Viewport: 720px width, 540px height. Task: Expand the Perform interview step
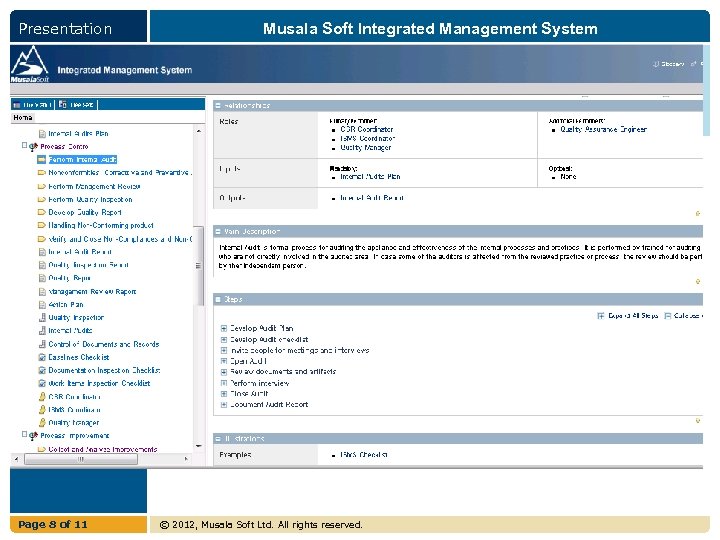pyautogui.click(x=224, y=383)
